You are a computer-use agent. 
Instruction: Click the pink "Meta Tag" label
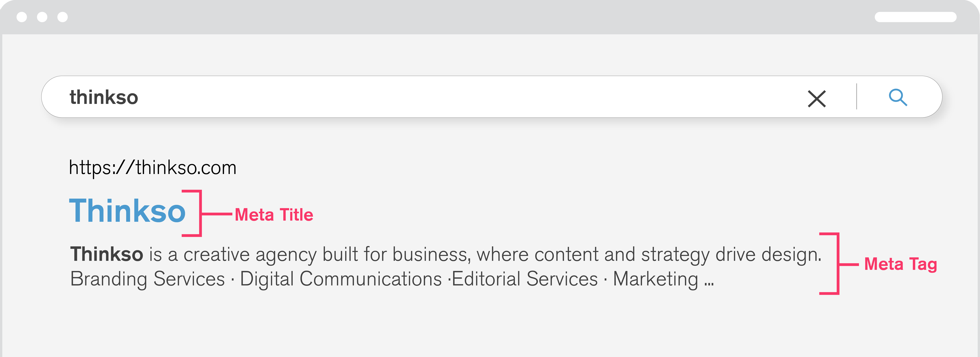coord(900,264)
